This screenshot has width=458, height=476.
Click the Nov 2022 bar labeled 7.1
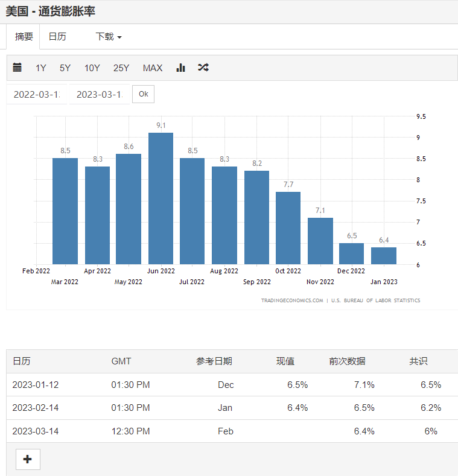point(320,241)
